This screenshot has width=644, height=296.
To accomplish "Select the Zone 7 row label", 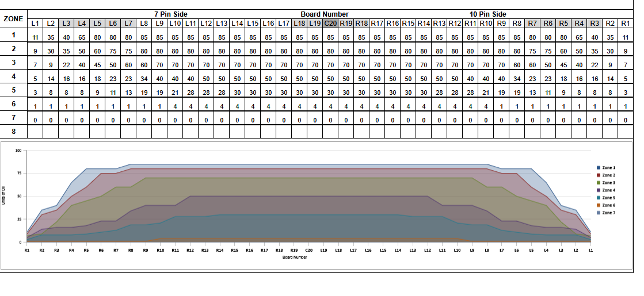I will coord(14,118).
